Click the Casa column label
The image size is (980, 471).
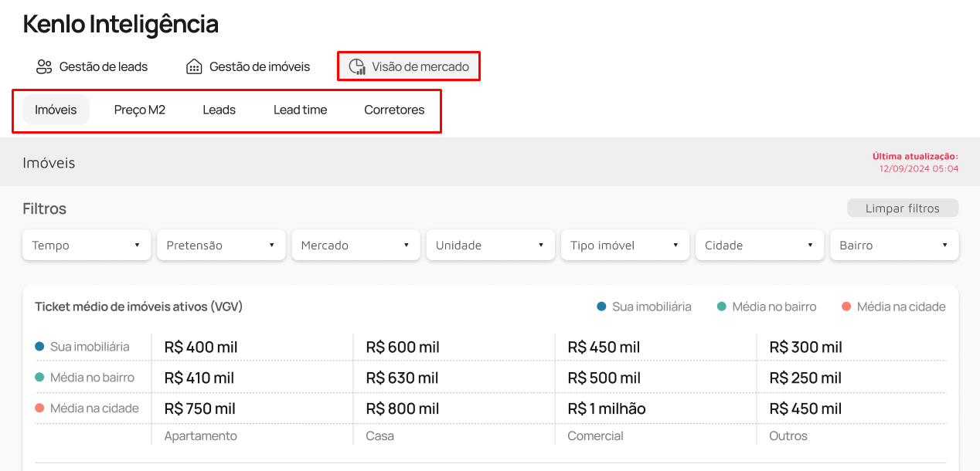coord(379,436)
